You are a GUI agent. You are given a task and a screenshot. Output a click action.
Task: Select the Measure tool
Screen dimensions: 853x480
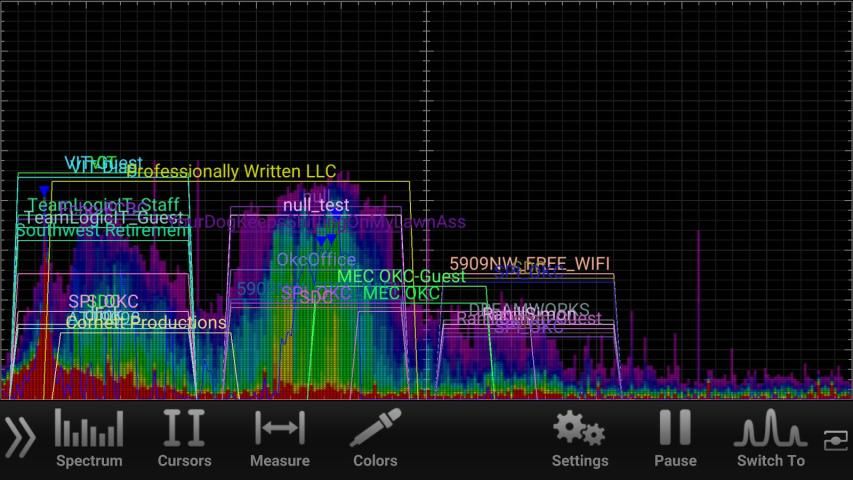[279, 438]
